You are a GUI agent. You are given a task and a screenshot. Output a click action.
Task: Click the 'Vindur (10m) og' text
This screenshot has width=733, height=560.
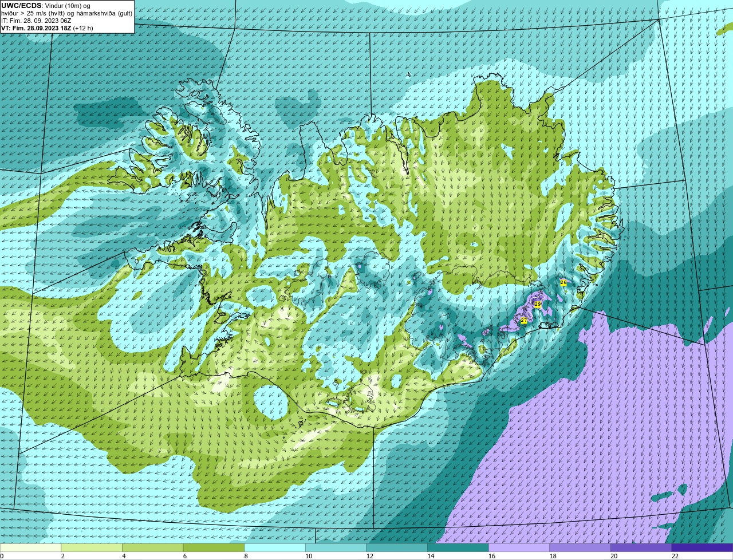67,6
